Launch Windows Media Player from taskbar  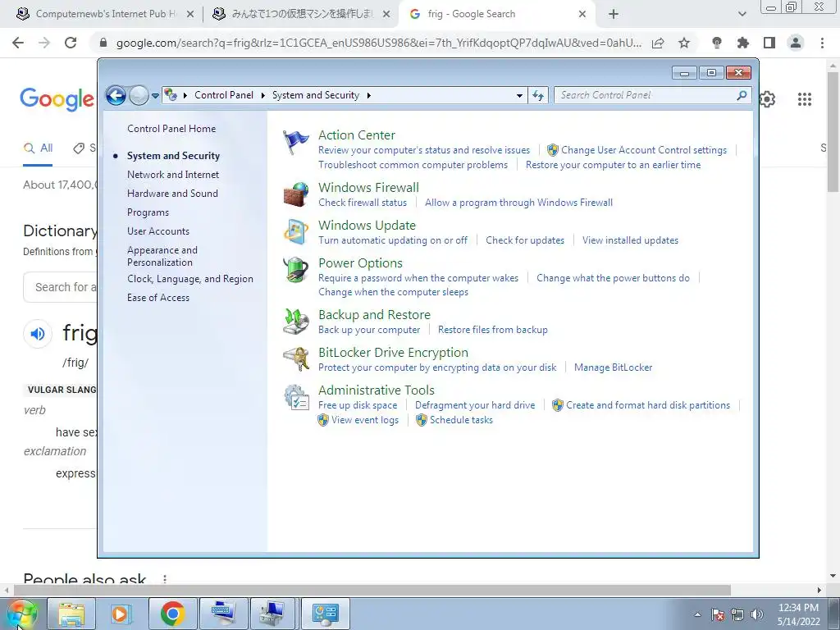coord(121,614)
